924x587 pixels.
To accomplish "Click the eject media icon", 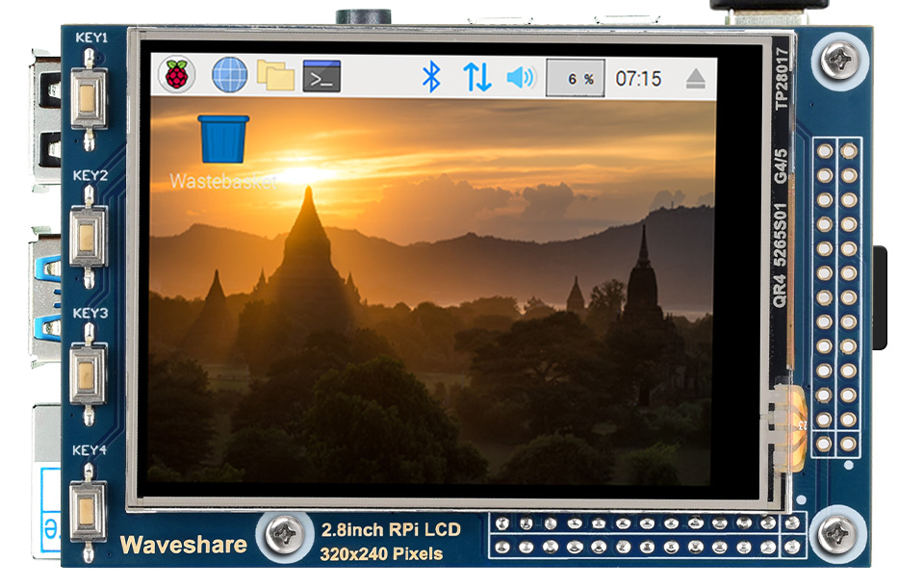I will [696, 78].
